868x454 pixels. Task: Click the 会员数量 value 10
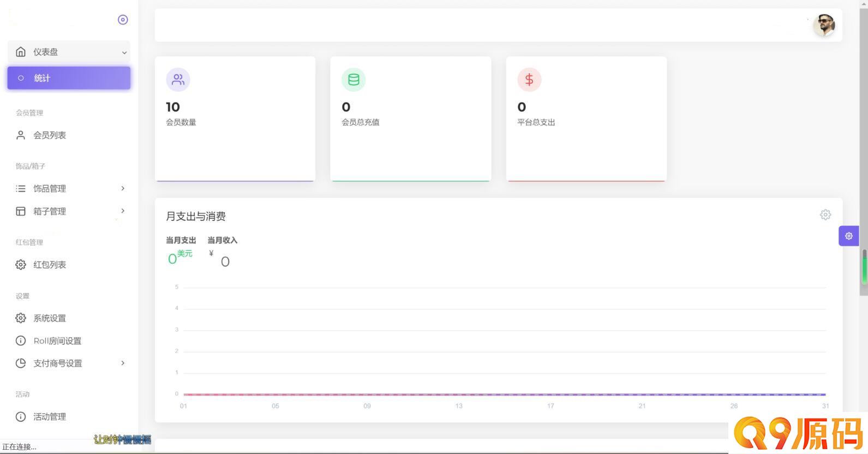pos(173,107)
